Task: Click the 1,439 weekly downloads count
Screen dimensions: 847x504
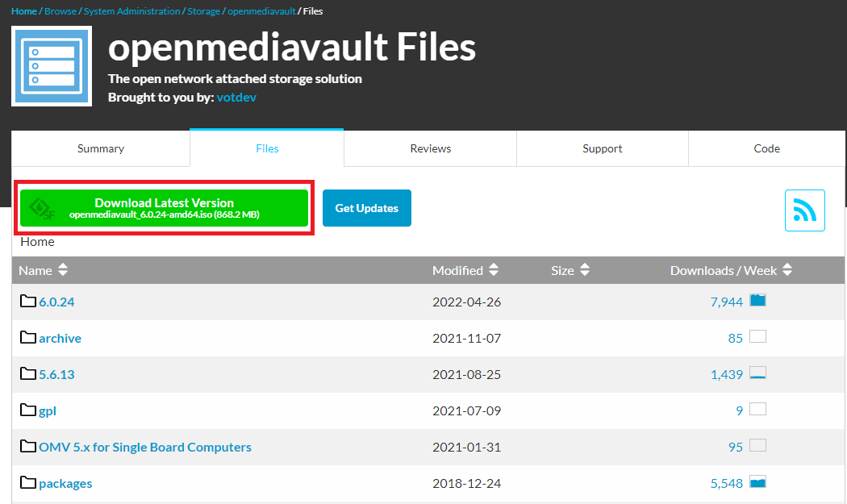Action: click(x=727, y=374)
